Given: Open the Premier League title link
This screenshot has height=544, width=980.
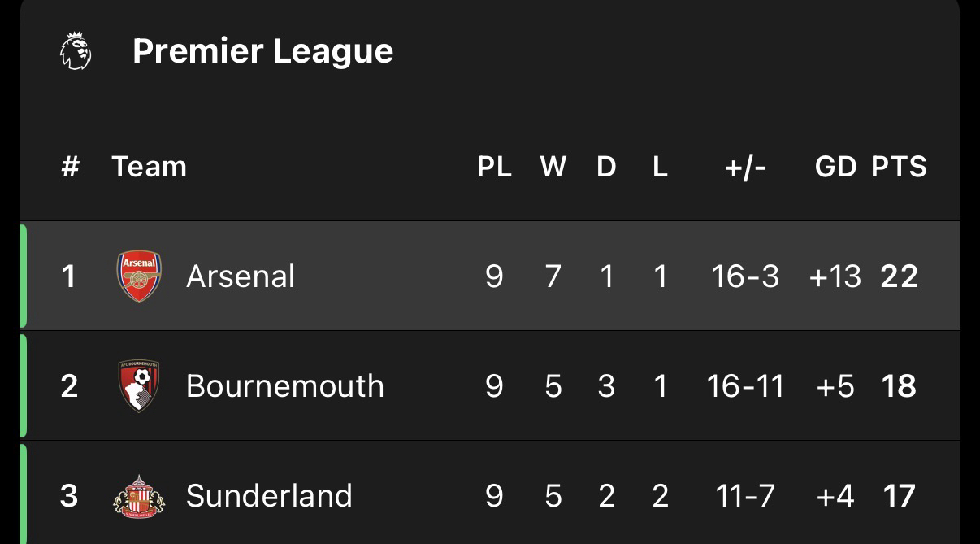Looking at the screenshot, I should point(262,51).
